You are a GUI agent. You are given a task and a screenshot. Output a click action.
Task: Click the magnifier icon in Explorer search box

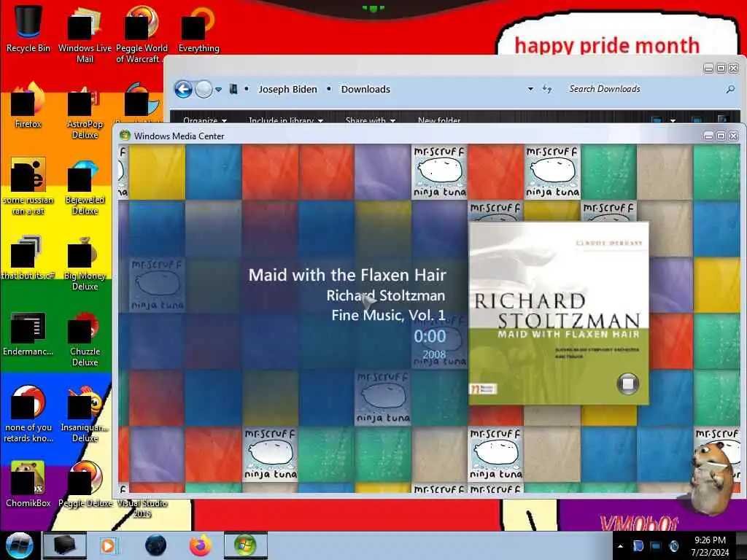click(729, 89)
